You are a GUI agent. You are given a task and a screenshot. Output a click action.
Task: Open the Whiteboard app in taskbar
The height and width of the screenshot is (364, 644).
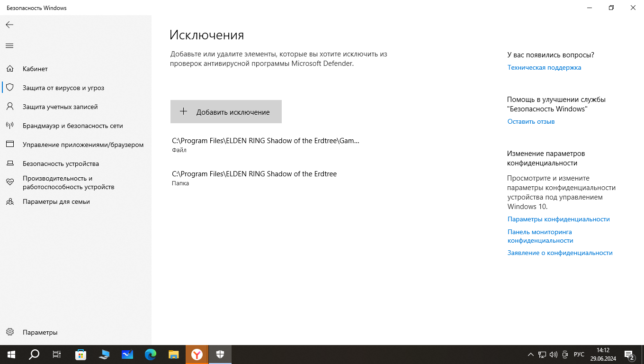coord(127,355)
